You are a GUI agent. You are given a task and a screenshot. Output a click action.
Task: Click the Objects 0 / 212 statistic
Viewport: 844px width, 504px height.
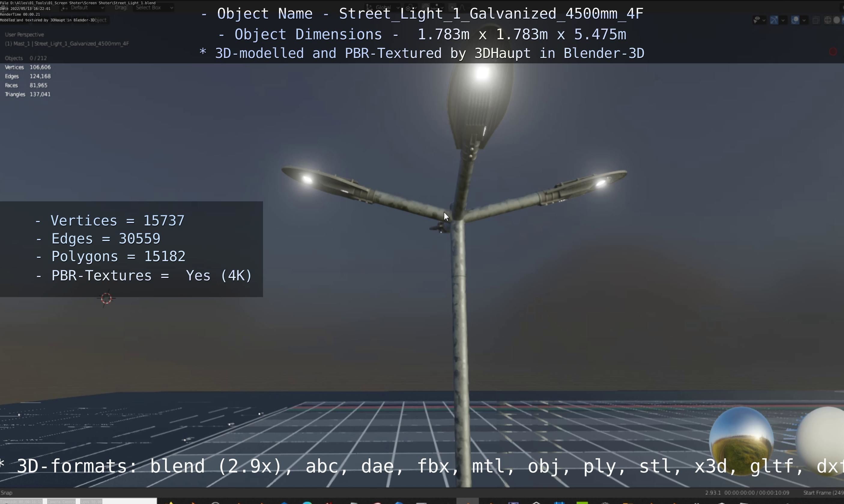(26, 58)
